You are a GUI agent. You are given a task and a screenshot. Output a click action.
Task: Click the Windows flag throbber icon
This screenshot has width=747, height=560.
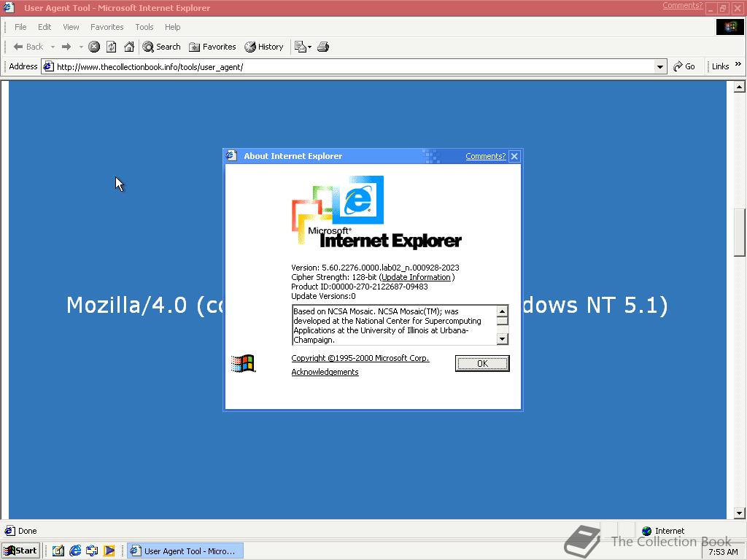(x=729, y=27)
